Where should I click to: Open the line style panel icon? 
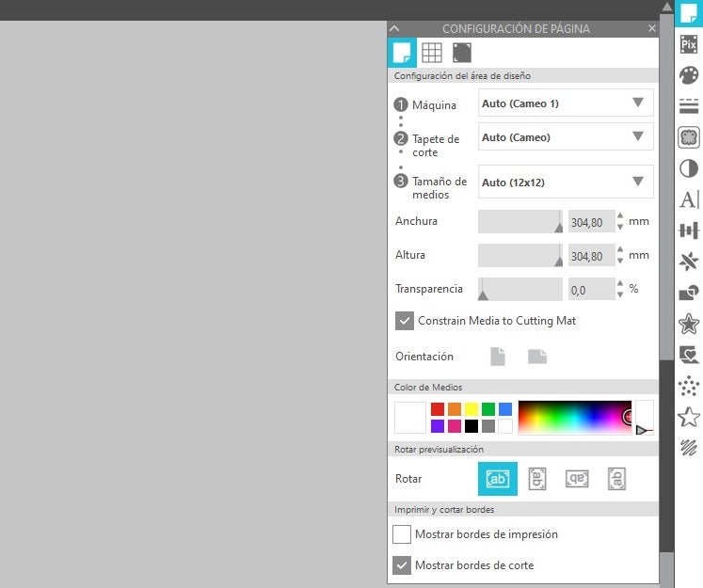tap(689, 106)
